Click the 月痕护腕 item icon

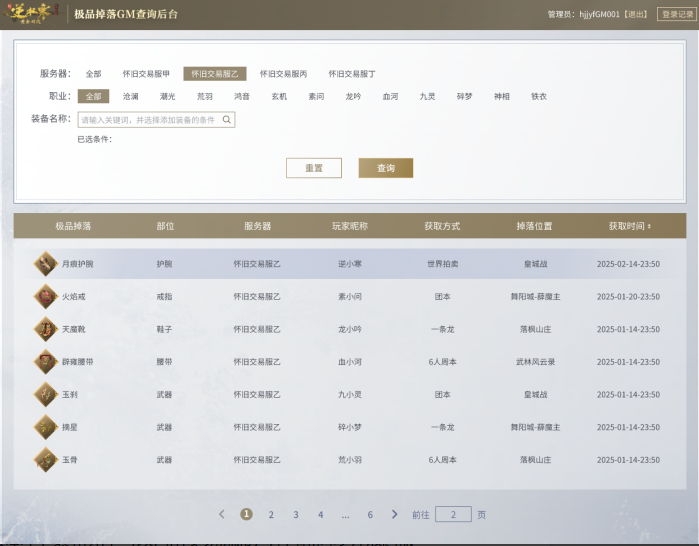(x=45, y=264)
